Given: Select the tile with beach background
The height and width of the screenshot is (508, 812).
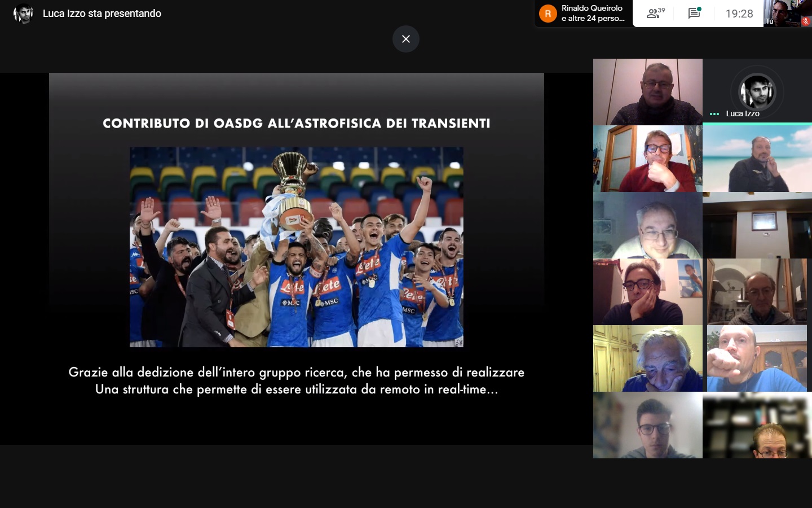Looking at the screenshot, I should 757,159.
